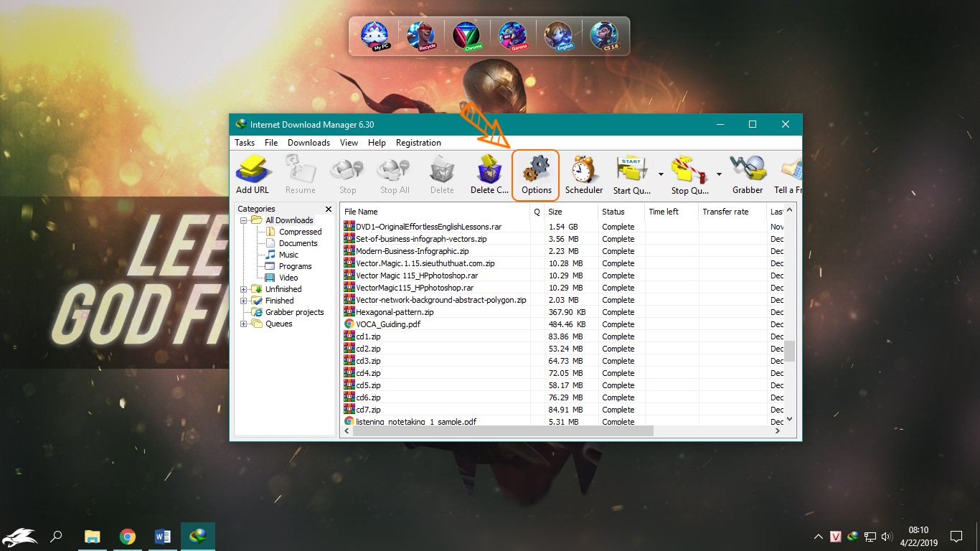The width and height of the screenshot is (980, 551).
Task: Open the Finished downloads category
Action: click(x=278, y=300)
